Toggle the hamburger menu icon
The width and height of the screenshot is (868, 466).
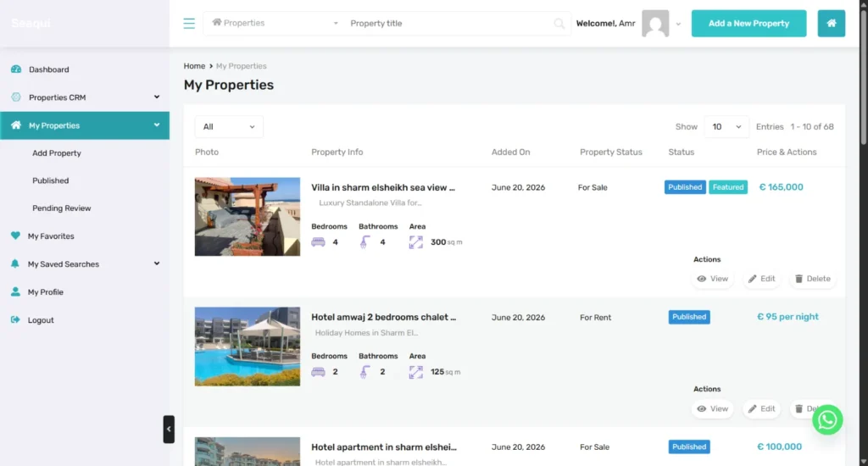click(189, 23)
